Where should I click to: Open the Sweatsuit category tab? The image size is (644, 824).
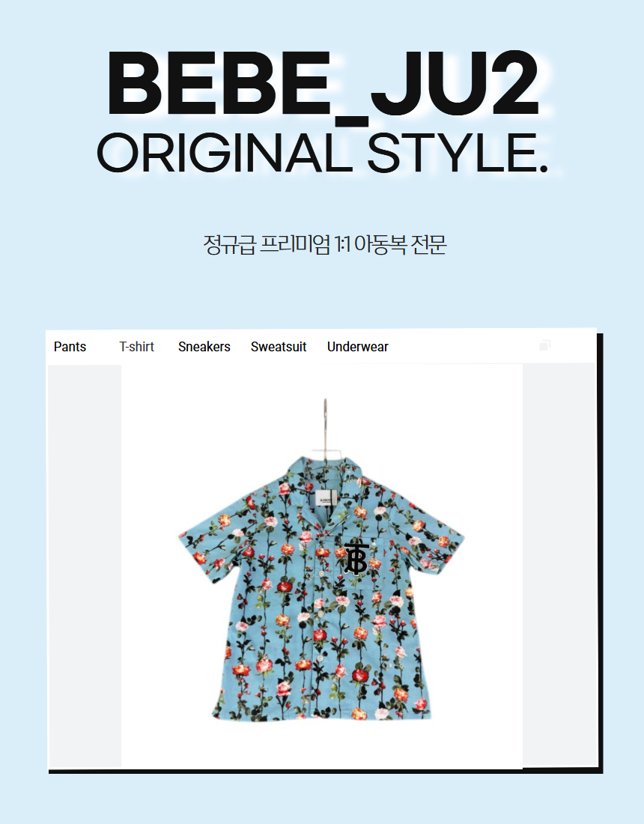[279, 347]
